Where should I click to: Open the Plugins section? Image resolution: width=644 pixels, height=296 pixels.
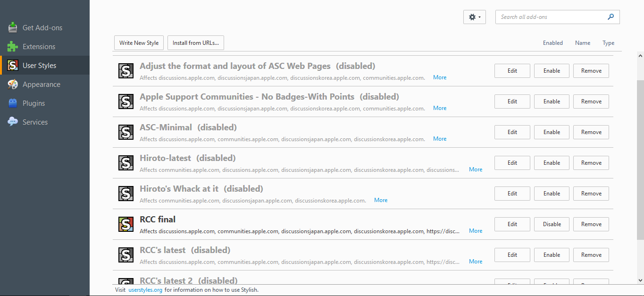click(x=45, y=103)
